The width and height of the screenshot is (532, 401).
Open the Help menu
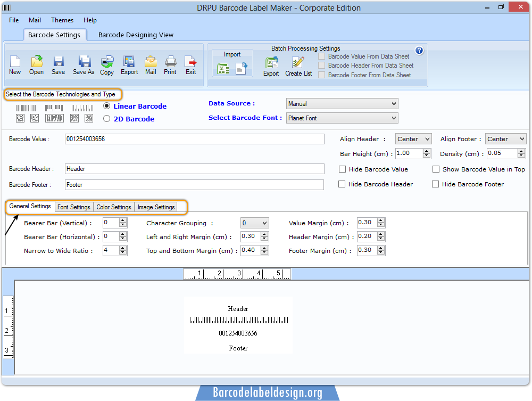(90, 20)
